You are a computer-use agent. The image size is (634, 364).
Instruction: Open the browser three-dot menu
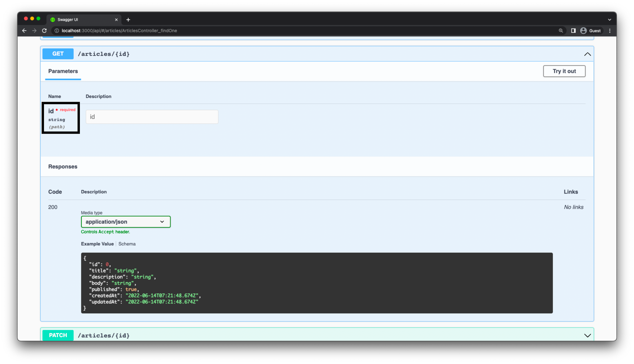(610, 31)
